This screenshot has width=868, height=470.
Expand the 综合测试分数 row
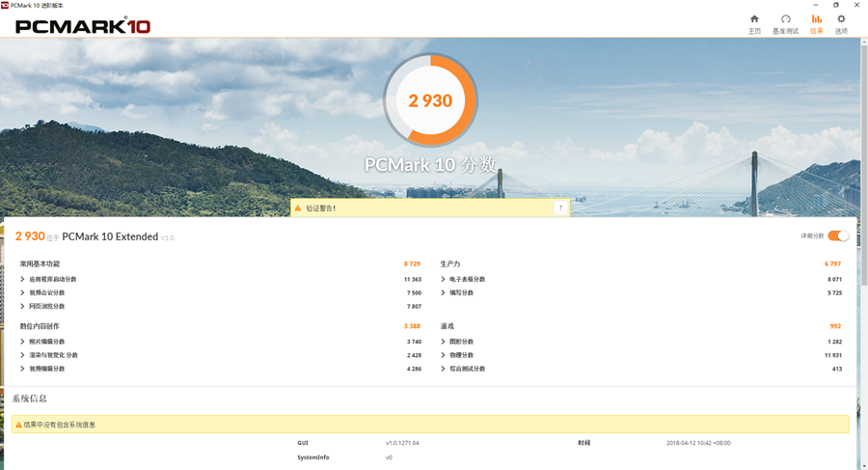[x=444, y=369]
